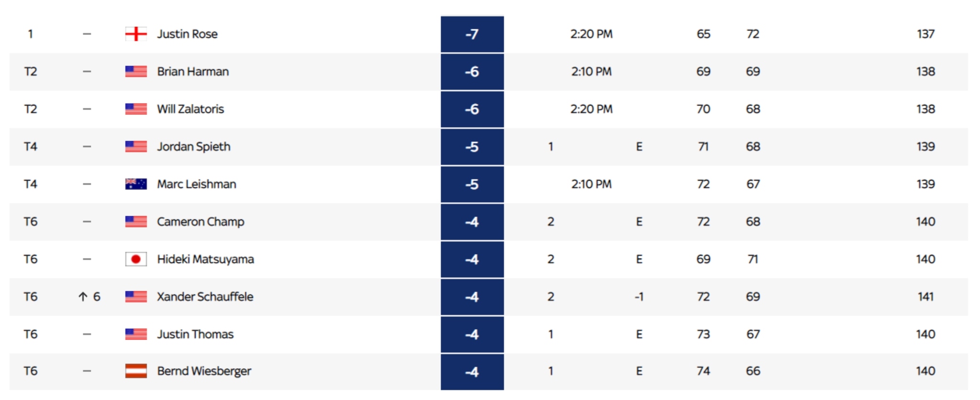This screenshot has width=980, height=400.
Task: Click the USA flag next to Brian Harman
Action: tap(136, 71)
